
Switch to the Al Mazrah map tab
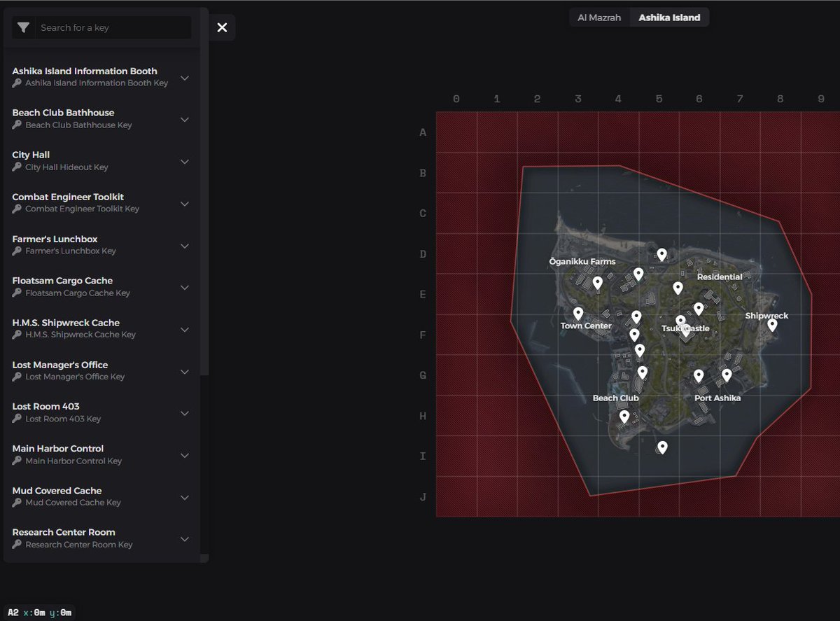click(x=599, y=18)
